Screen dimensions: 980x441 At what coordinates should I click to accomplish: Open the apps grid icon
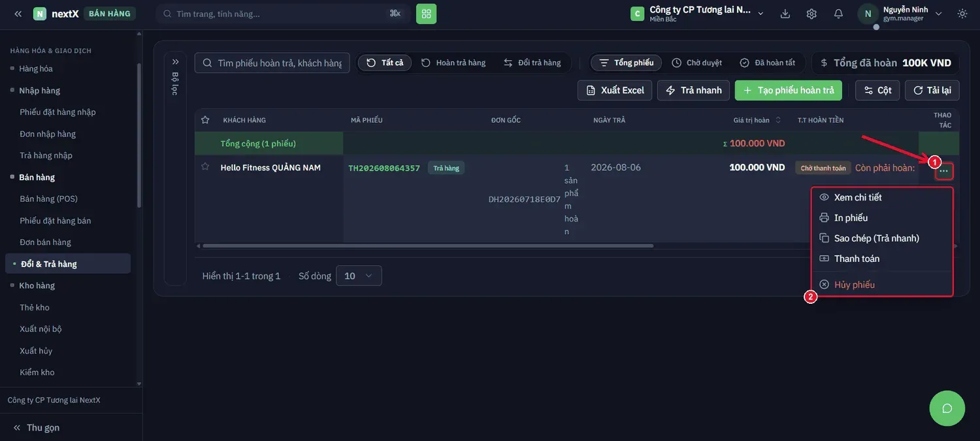point(426,14)
